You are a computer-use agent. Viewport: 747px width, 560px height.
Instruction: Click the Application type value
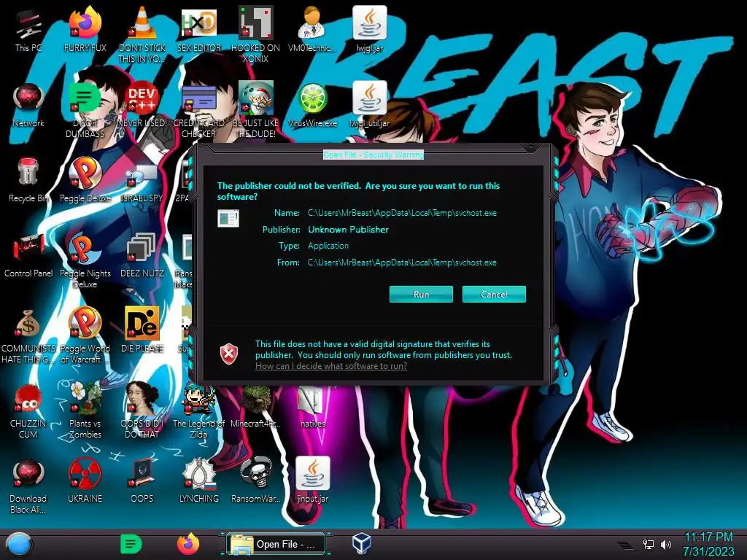(328, 246)
